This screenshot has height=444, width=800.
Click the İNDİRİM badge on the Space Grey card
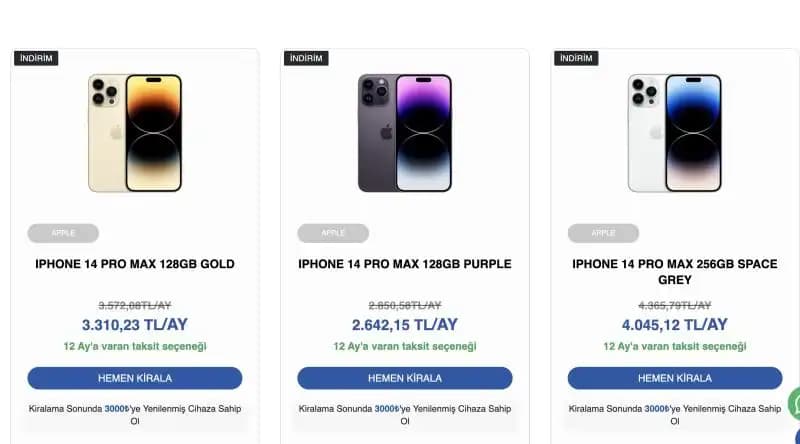pyautogui.click(x=576, y=58)
